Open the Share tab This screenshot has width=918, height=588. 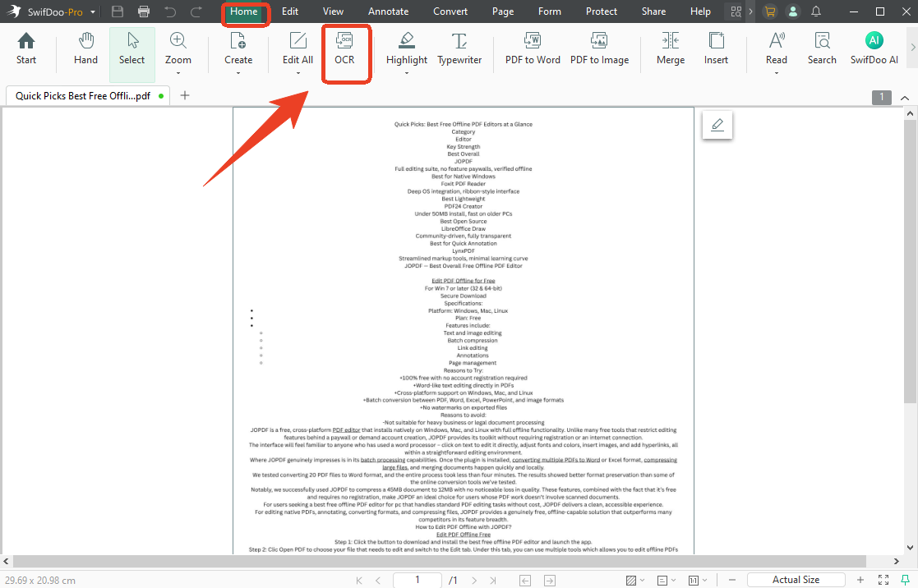(x=653, y=11)
